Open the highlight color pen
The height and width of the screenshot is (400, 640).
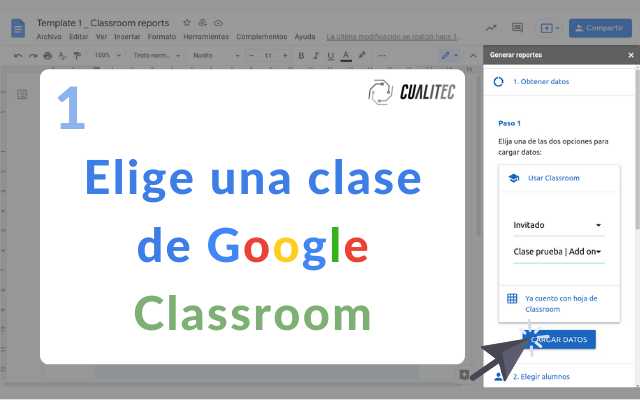[x=362, y=55]
